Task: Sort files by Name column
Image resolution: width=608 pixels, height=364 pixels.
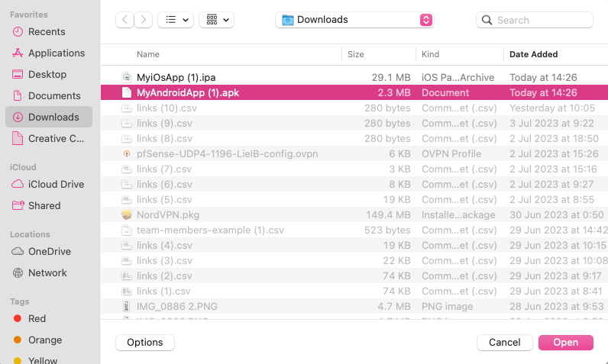Action: tap(148, 54)
